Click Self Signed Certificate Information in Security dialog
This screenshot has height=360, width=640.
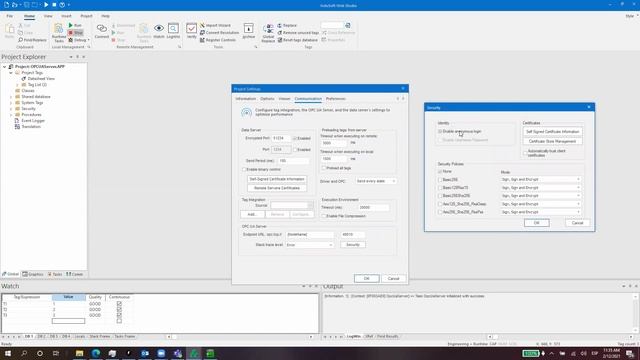553,132
